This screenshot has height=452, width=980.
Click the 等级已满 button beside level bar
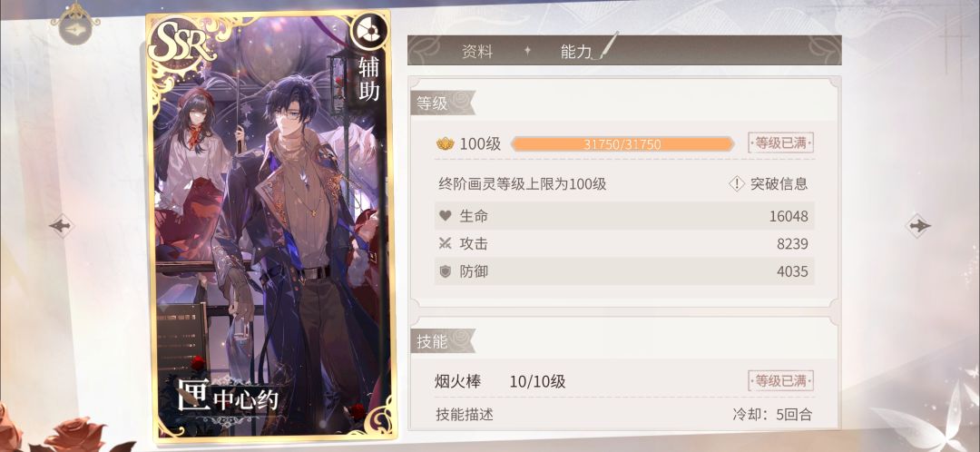point(780,143)
